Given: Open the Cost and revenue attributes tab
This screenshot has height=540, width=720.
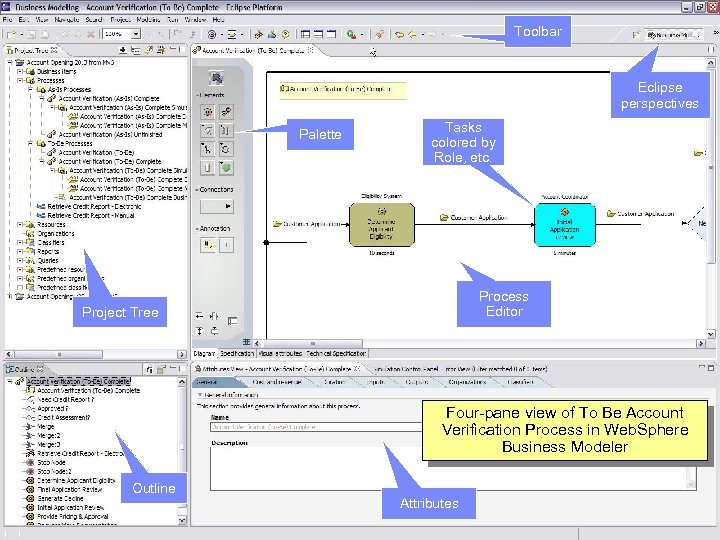Looking at the screenshot, I should pos(277,382).
